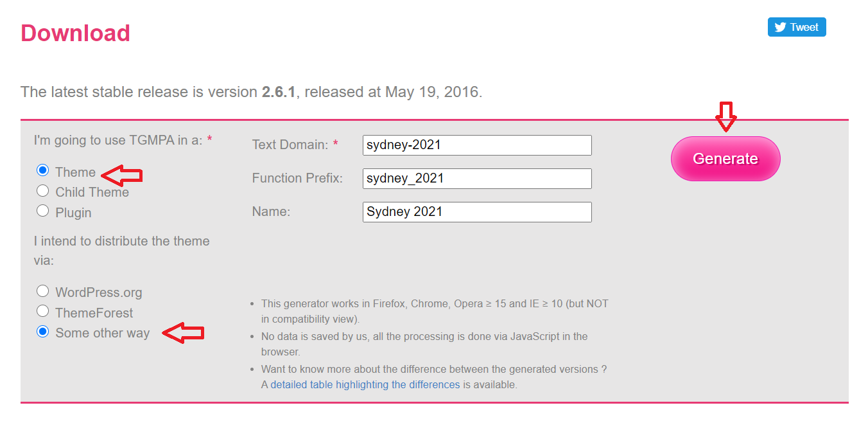The image size is (868, 421).
Task: Click the Tweet button
Action: point(797,27)
